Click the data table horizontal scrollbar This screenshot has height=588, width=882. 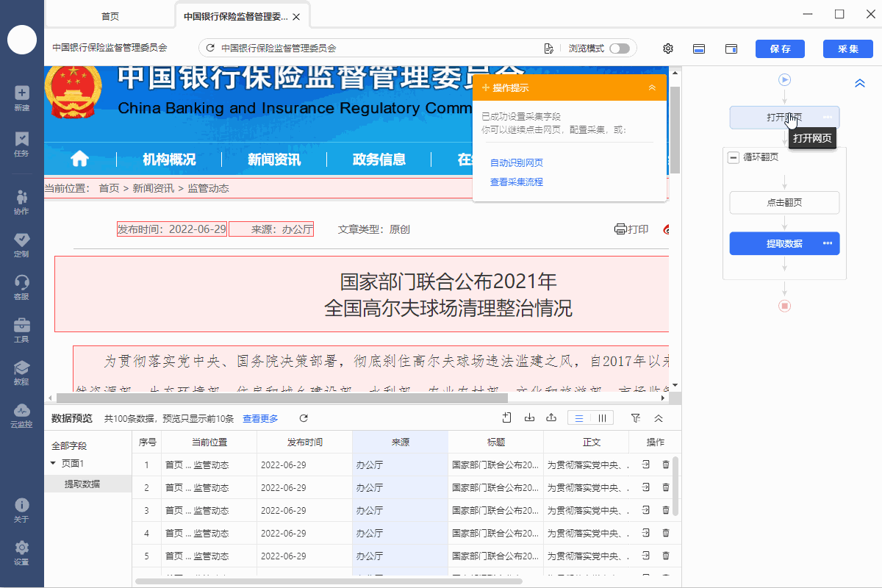click(x=329, y=581)
